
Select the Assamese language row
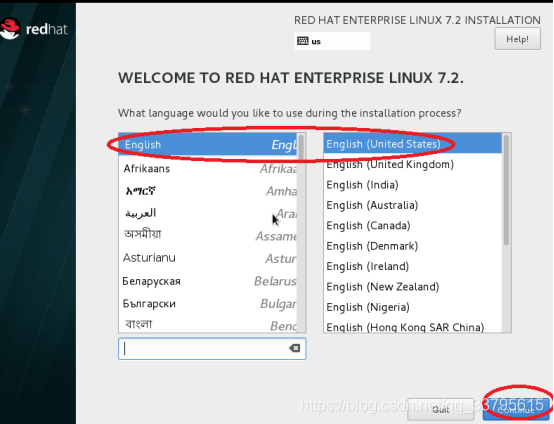(208, 235)
